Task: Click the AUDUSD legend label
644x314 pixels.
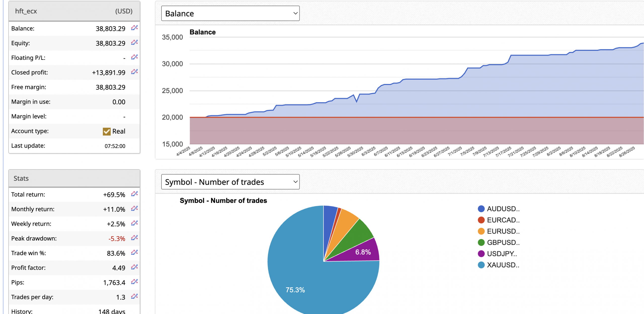Action: tap(503, 209)
